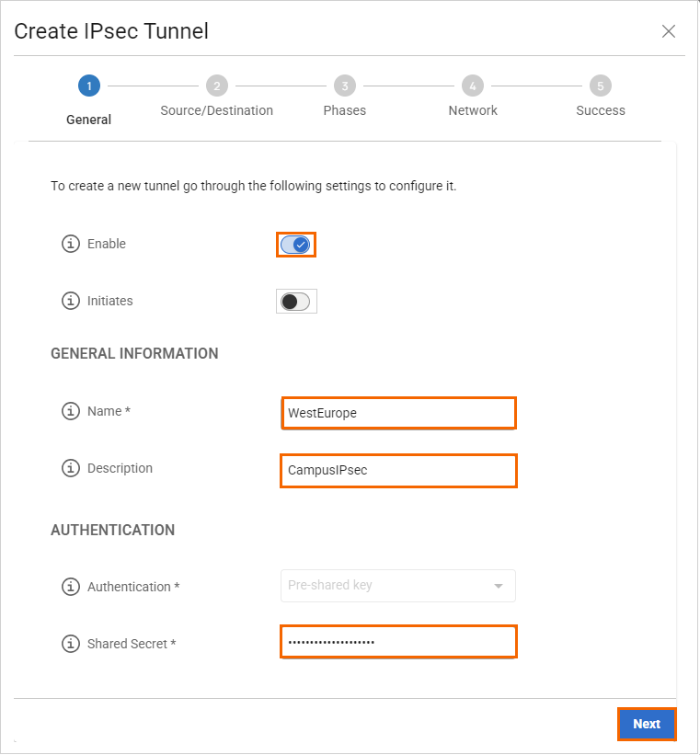Focus the Shared Secret password field

point(397,642)
